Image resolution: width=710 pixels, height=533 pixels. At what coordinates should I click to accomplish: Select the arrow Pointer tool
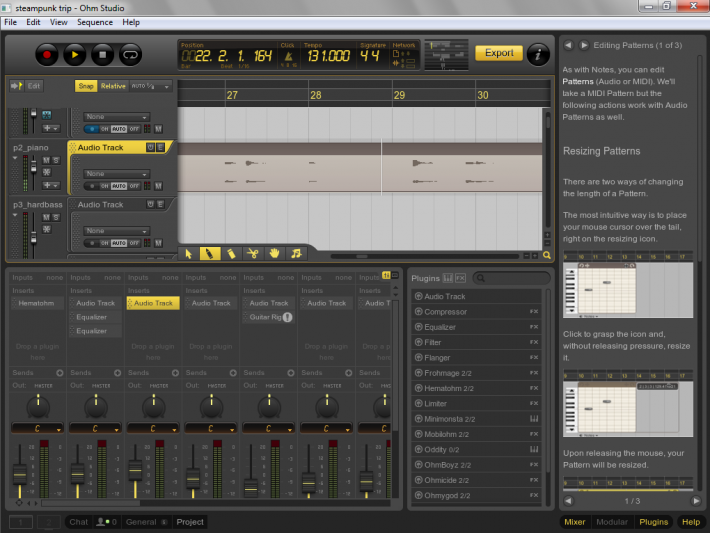click(188, 254)
